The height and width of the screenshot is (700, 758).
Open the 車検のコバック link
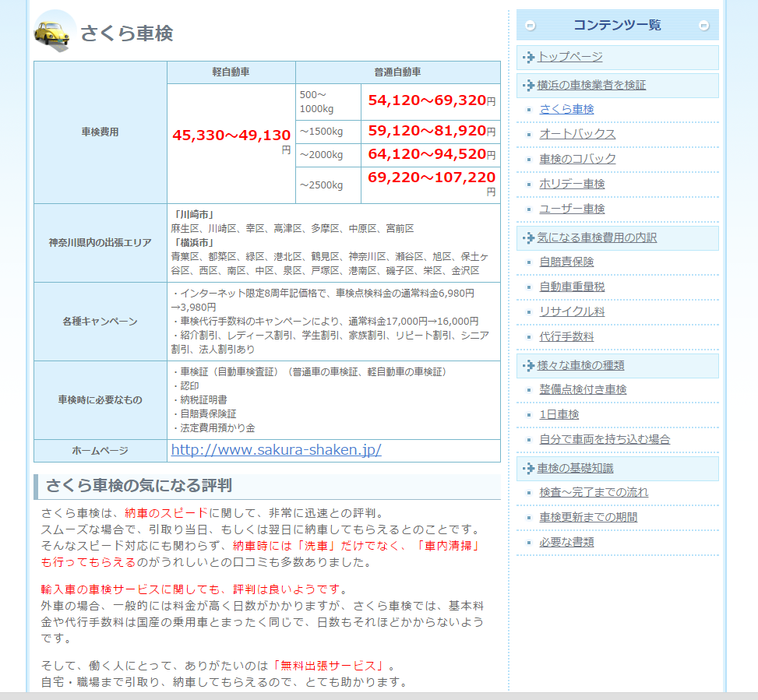[x=577, y=159]
